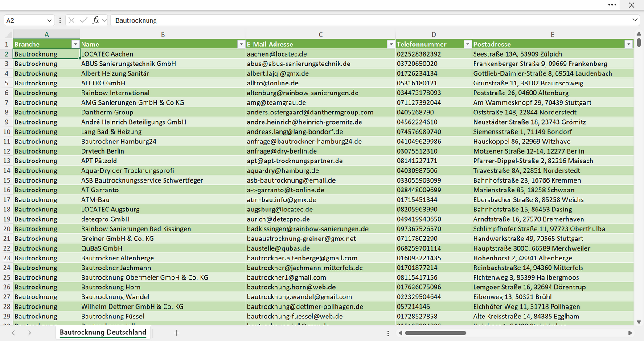Select the cell QuBaS GmbH

click(x=163, y=248)
